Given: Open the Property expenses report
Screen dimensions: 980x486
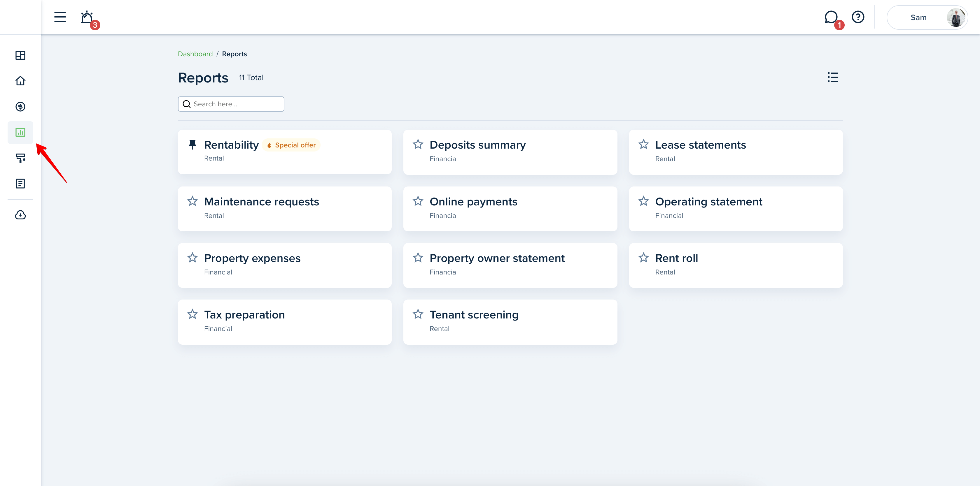Looking at the screenshot, I should click(285, 265).
